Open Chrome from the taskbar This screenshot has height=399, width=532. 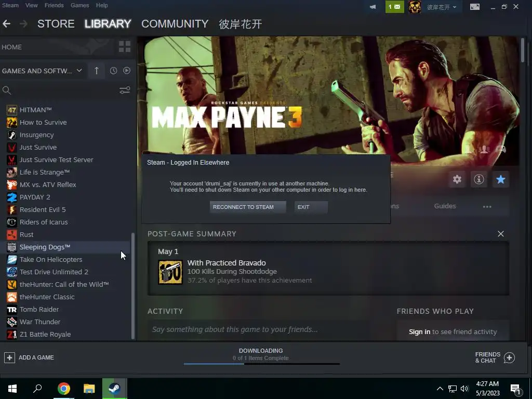pos(63,389)
